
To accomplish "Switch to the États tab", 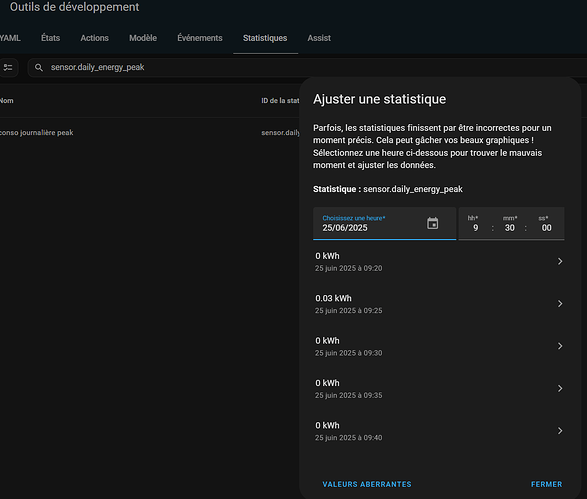I will click(51, 38).
